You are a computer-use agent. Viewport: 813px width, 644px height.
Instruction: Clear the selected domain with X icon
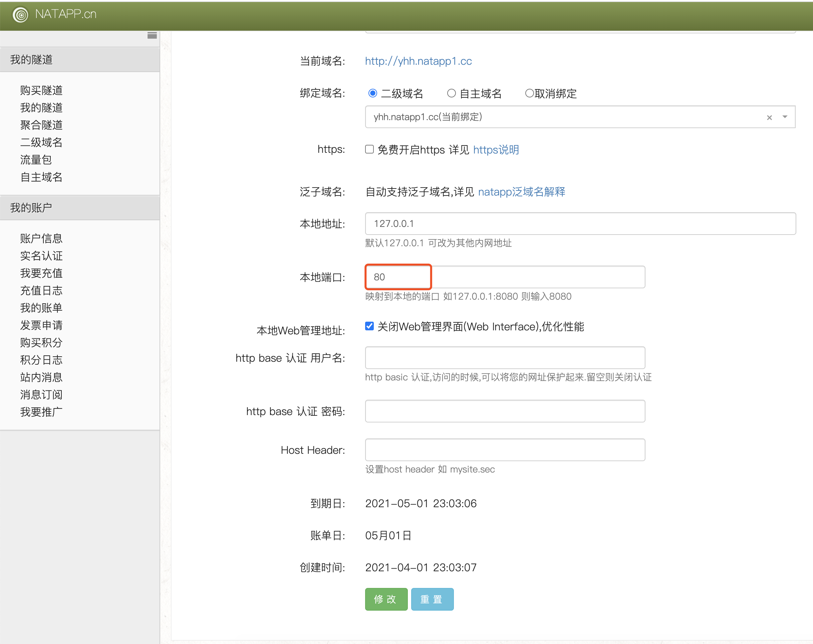point(769,118)
